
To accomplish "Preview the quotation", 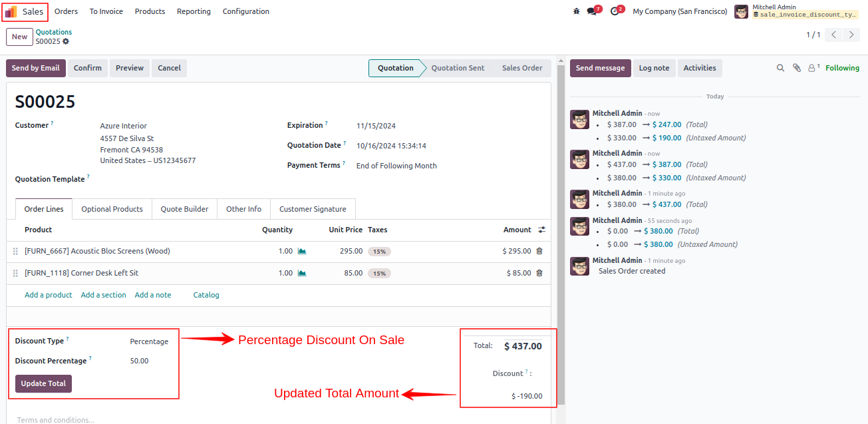I will coord(130,68).
